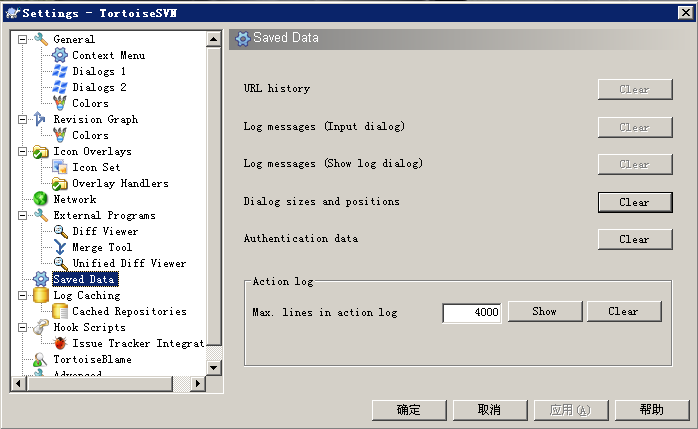Show the action log

click(x=545, y=312)
